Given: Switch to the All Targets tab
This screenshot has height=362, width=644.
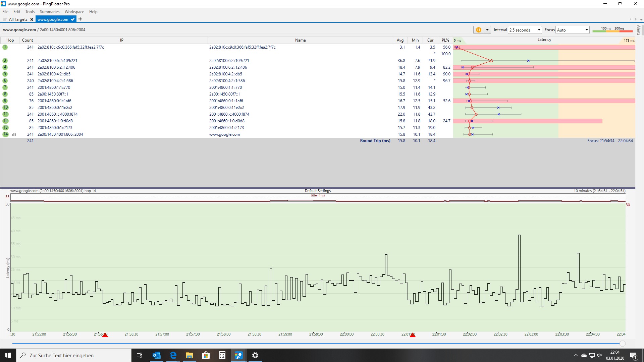Looking at the screenshot, I should click(x=18, y=19).
